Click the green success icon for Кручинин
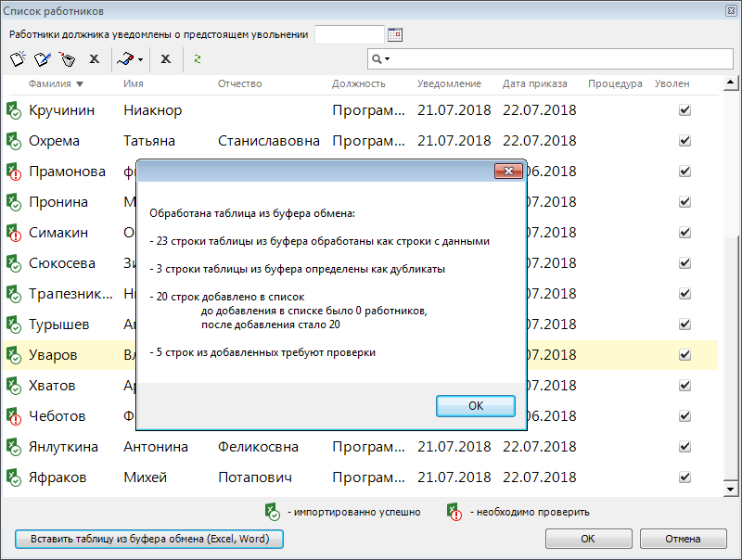 coord(14,110)
